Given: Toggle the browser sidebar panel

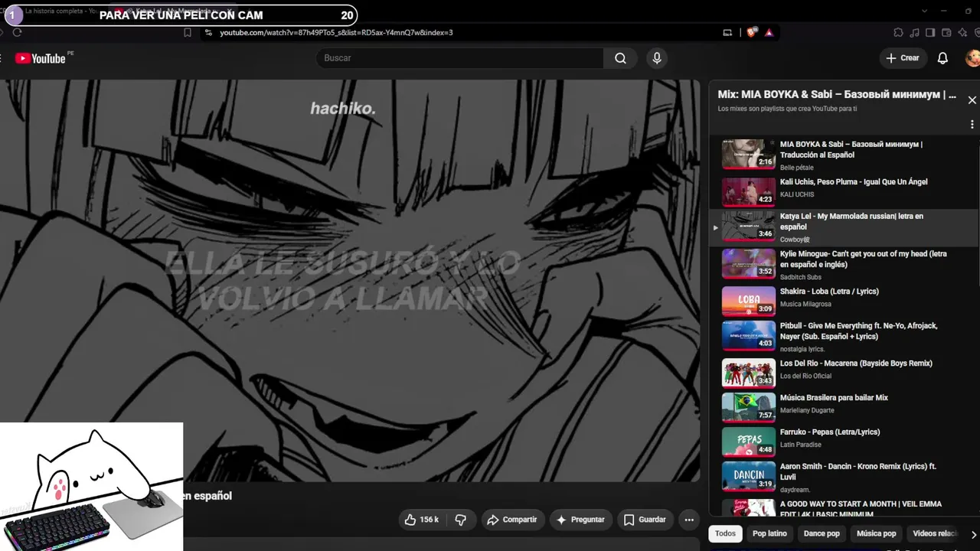Looking at the screenshot, I should [x=930, y=33].
